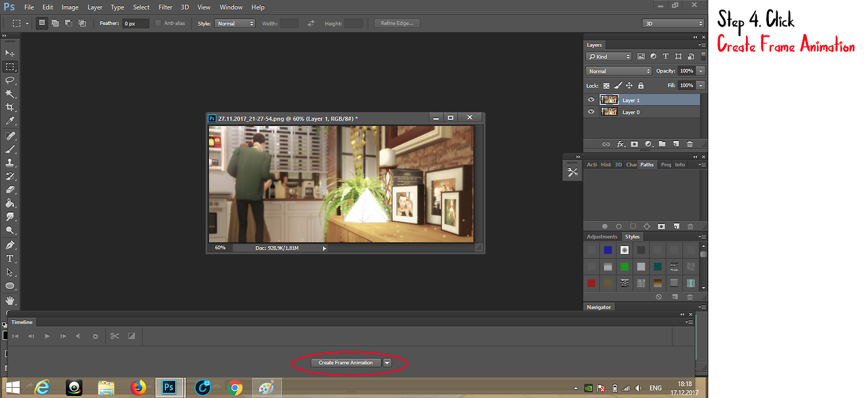
Task: Hide Layer 1 using eye icon
Action: click(591, 100)
